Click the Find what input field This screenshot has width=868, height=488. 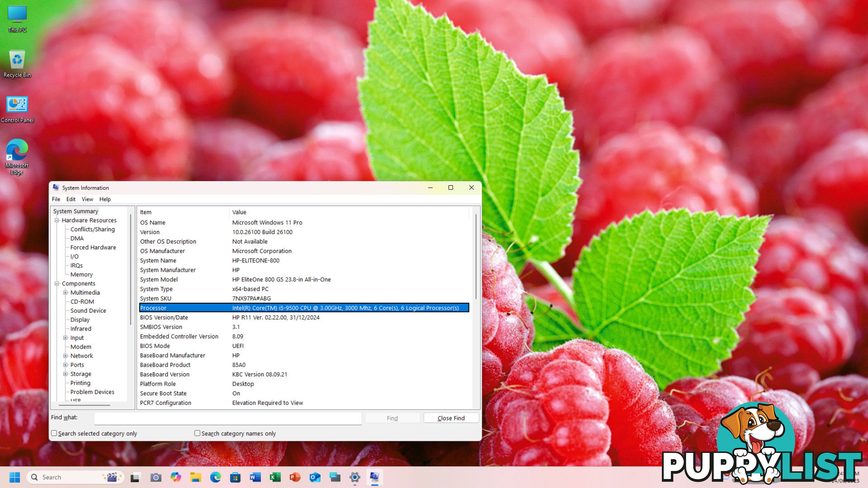point(228,418)
